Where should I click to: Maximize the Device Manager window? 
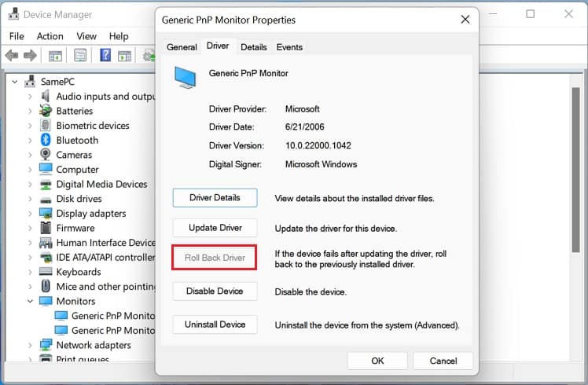tap(531, 14)
